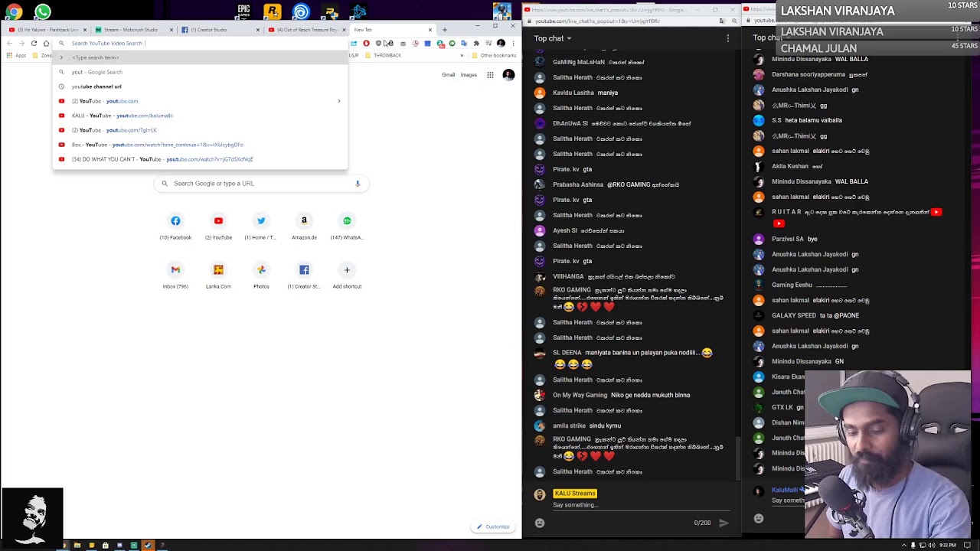This screenshot has width=980, height=551.
Task: Click the KALU Streams channel badge
Action: pos(574,494)
